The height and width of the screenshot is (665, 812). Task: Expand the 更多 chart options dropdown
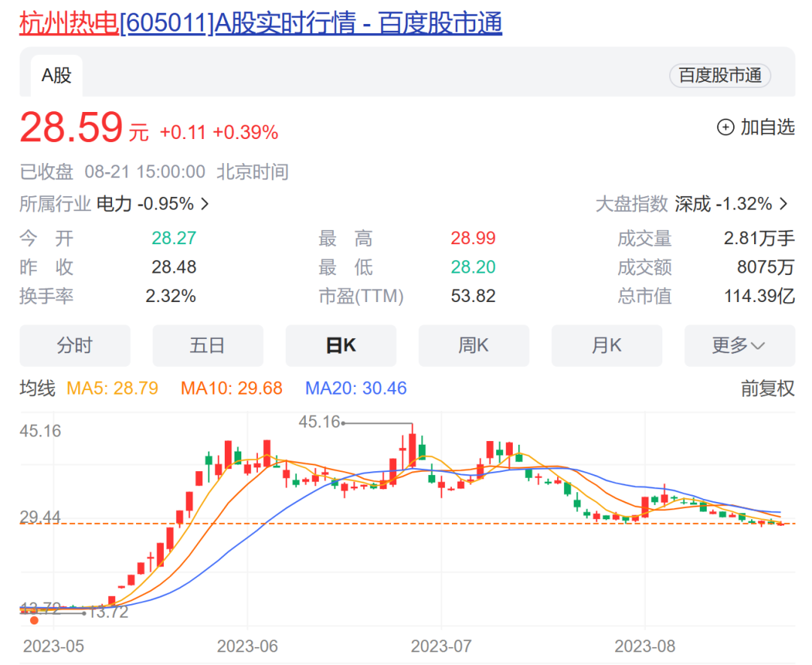click(x=740, y=345)
